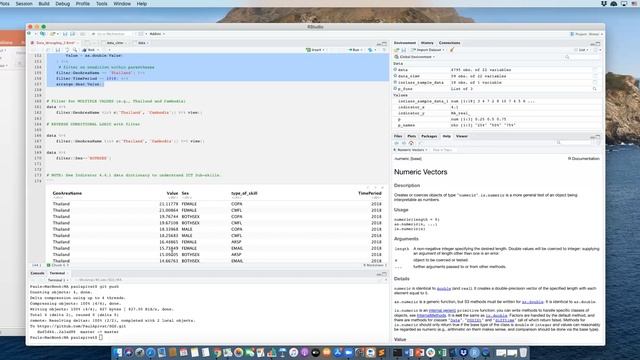Expand the p_funs list in Environment
The width and height of the screenshot is (640, 360).
pos(395,89)
